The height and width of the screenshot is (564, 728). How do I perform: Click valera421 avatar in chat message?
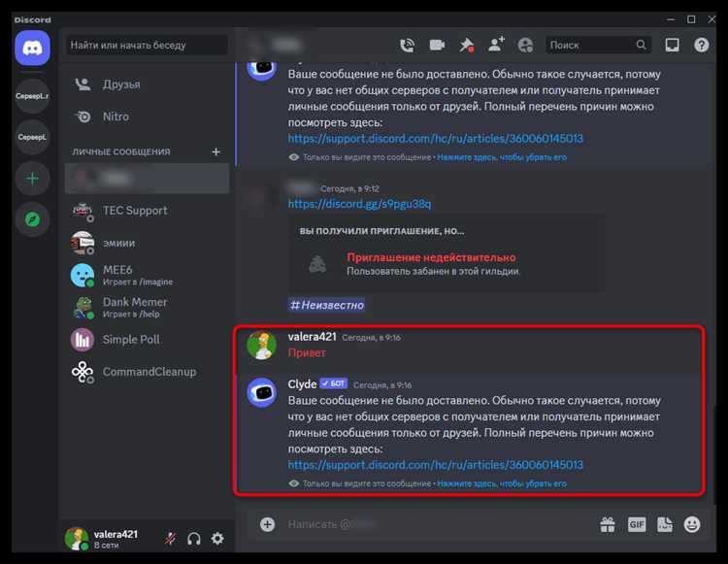click(262, 345)
